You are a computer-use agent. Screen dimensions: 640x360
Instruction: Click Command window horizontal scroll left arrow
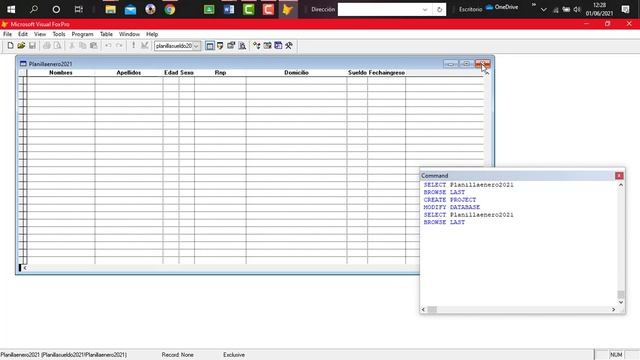click(423, 309)
